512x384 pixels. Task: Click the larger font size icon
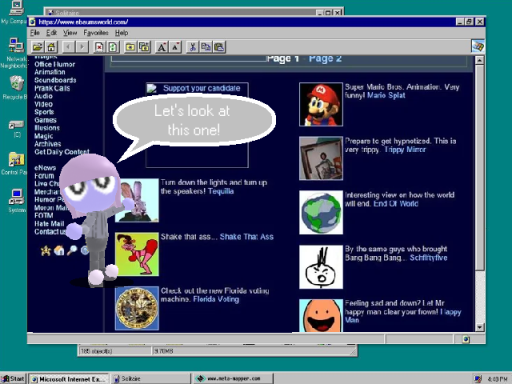tap(162, 47)
